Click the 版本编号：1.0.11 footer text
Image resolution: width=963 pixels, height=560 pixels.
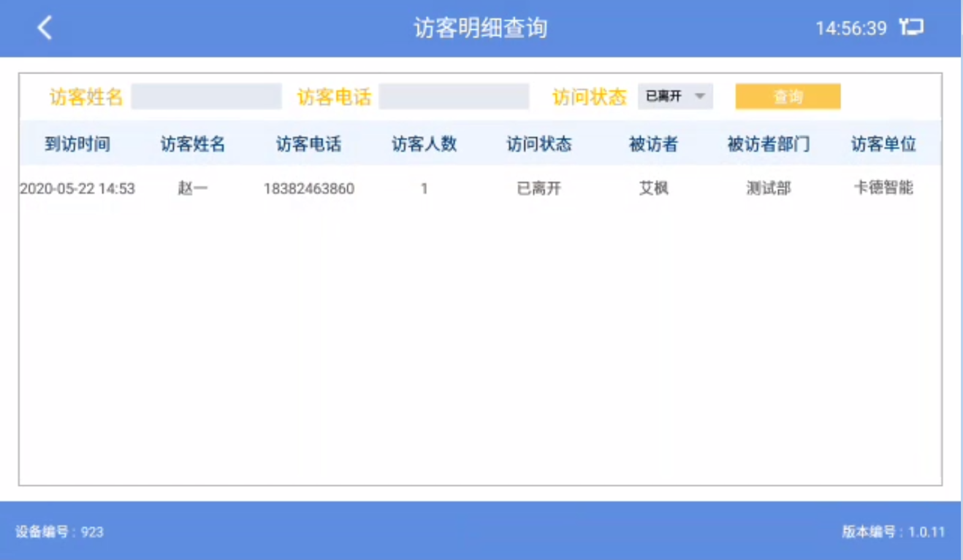894,532
